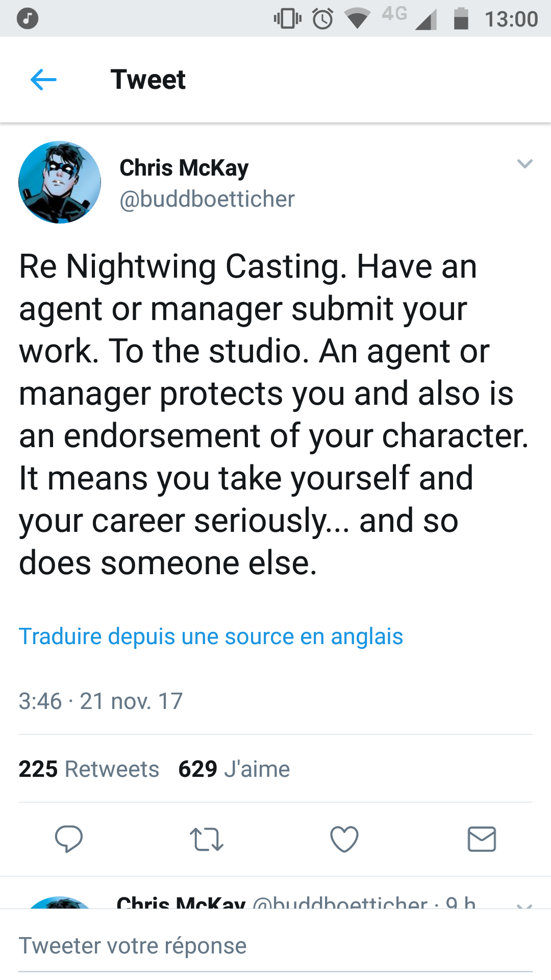Expand options chevron on the reply tweet

coord(524,905)
